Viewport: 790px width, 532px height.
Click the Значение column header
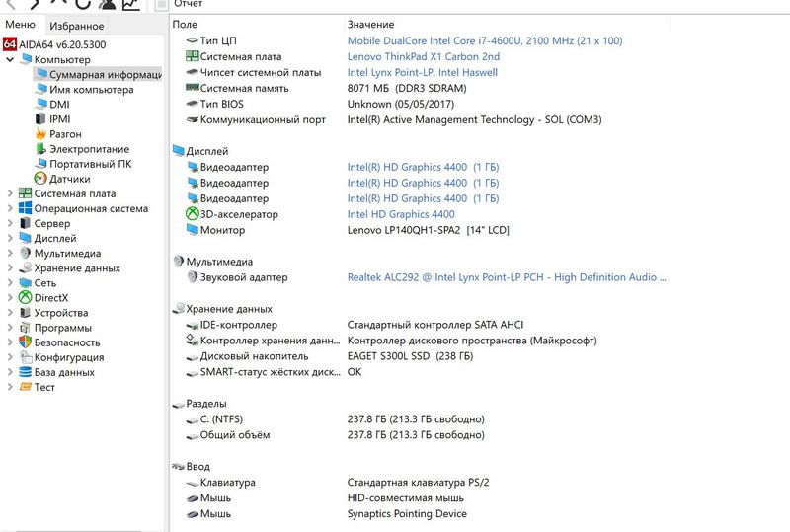[370, 24]
